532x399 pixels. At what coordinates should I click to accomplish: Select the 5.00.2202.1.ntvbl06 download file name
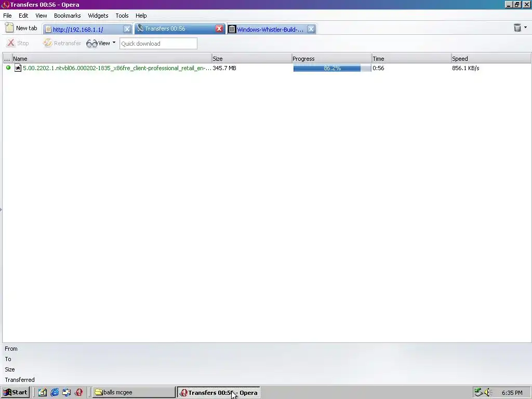pyautogui.click(x=117, y=68)
